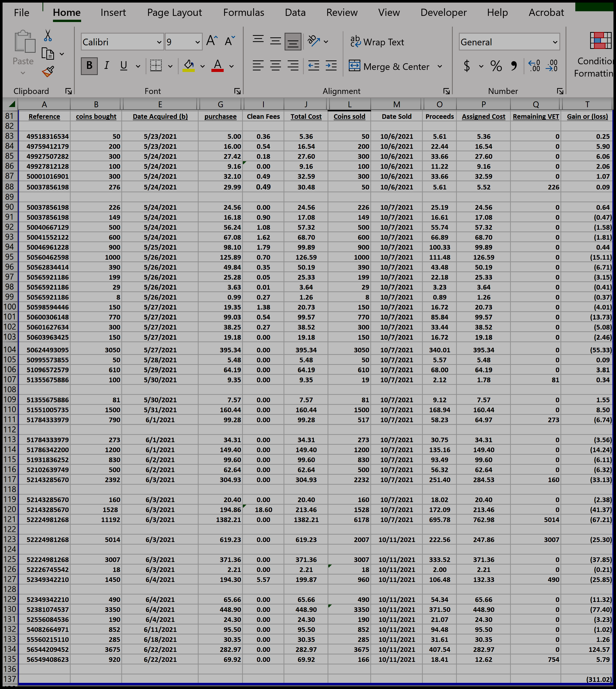Select cell with reference 52224981268 in row 121
616x689 pixels.
click(x=44, y=519)
